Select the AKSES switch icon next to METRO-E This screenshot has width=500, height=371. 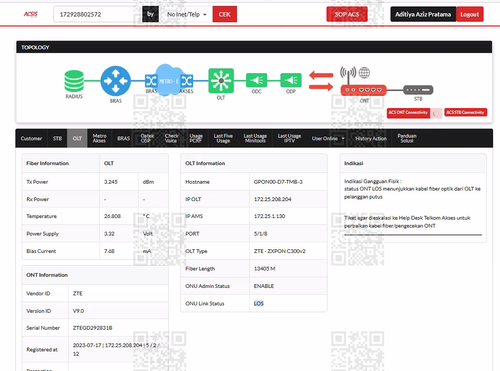point(187,81)
